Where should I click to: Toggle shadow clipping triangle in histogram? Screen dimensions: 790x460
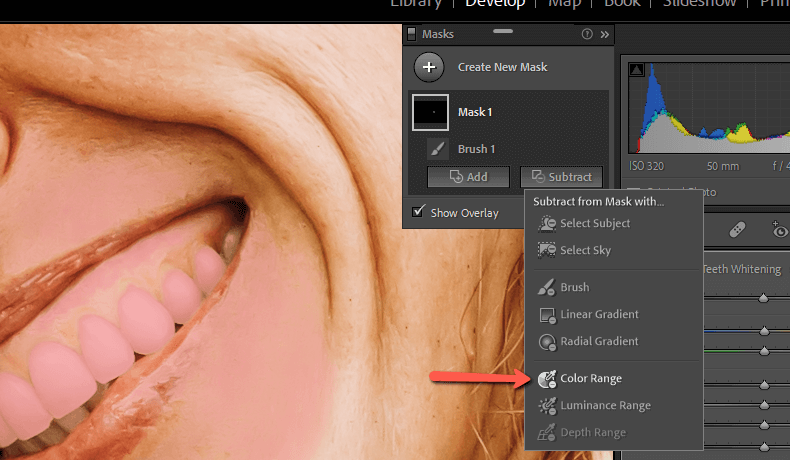pyautogui.click(x=636, y=70)
